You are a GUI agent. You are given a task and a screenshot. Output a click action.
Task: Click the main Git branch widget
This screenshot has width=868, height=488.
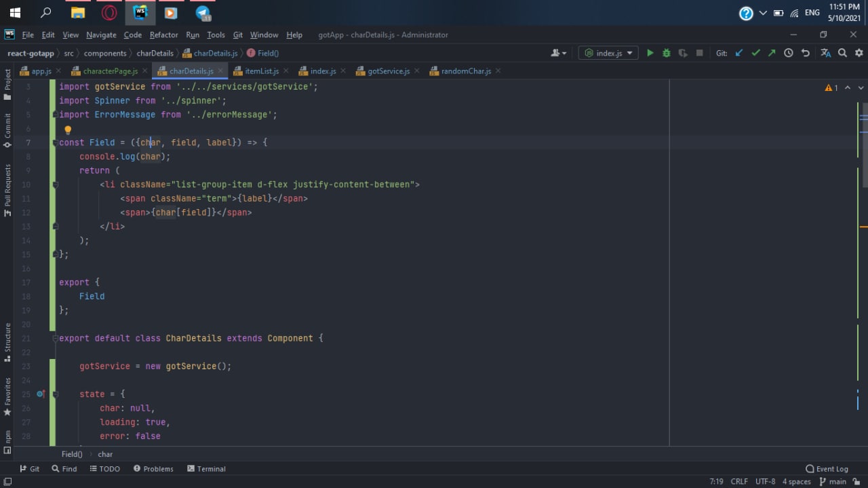833,481
